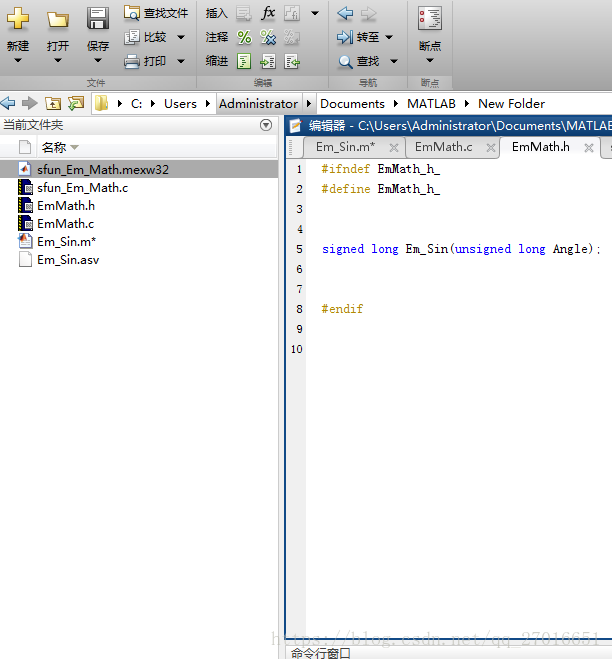Viewport: 612px width, 659px height.
Task: Click the folder forward arrow in address bar
Action: pos(29,103)
